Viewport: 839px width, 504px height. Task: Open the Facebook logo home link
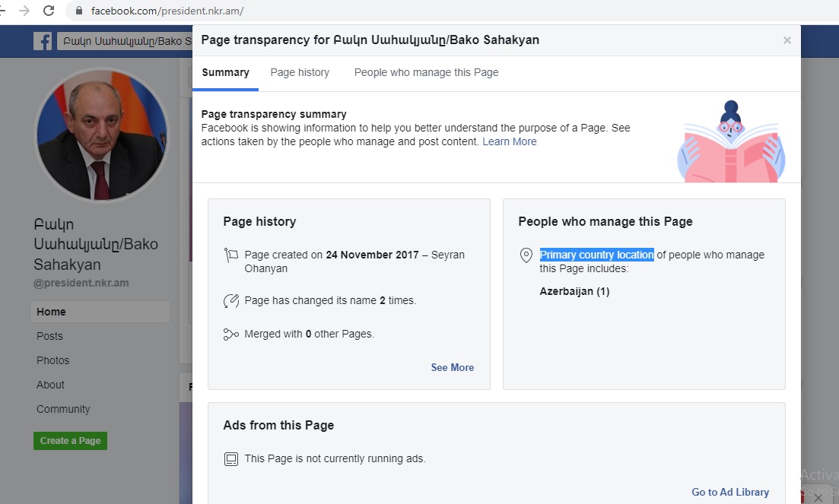pyautogui.click(x=43, y=41)
